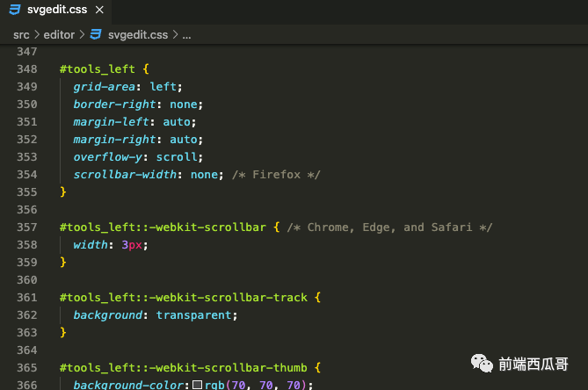Click the chevron after svgedit.css breadcrumb
The image size is (588, 390).
[175, 35]
